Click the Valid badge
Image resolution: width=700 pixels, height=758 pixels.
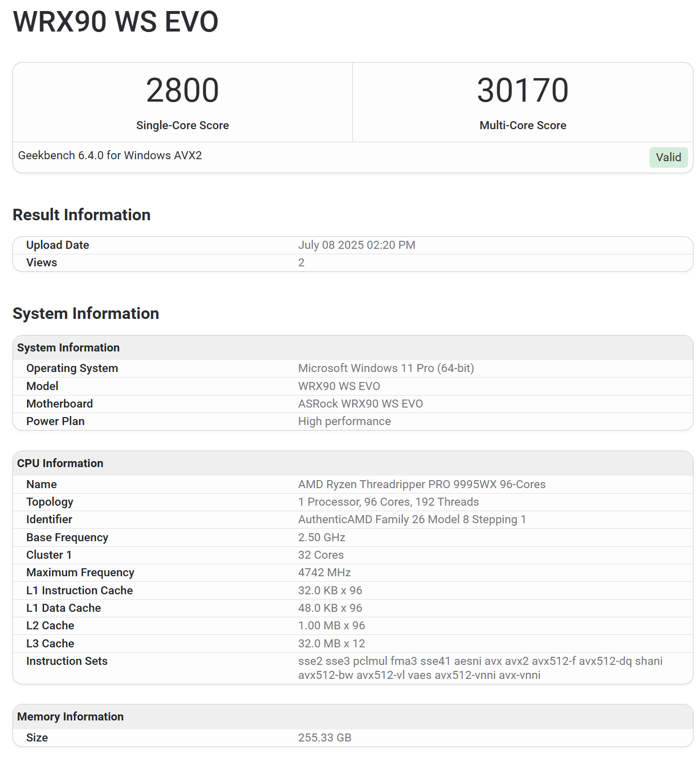[x=668, y=157]
